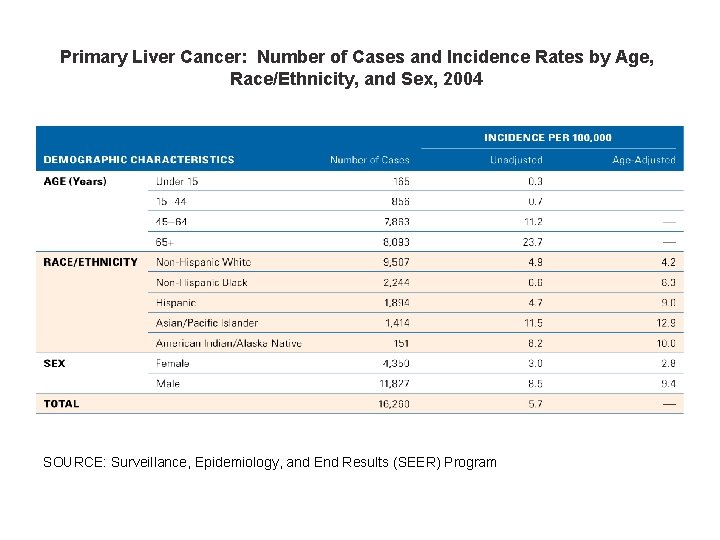Click the 'SEX' section label
This screenshot has height=540, width=720.
coord(54,363)
